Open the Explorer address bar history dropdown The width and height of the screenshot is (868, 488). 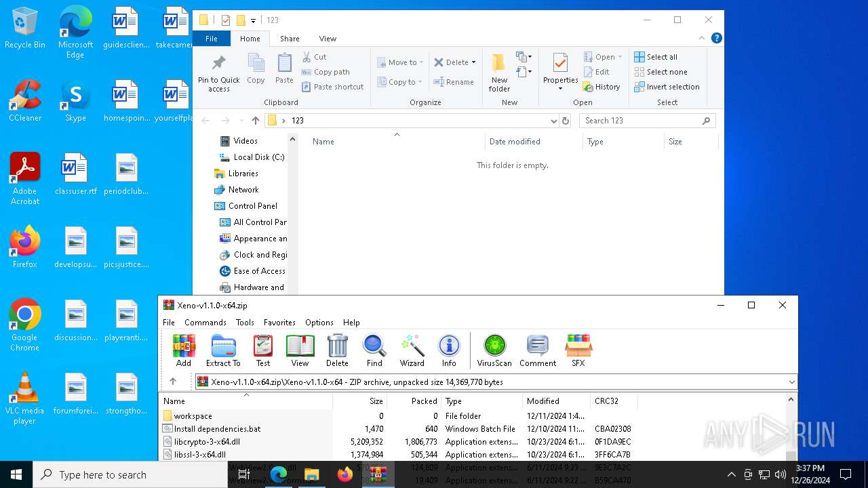[x=554, y=121]
